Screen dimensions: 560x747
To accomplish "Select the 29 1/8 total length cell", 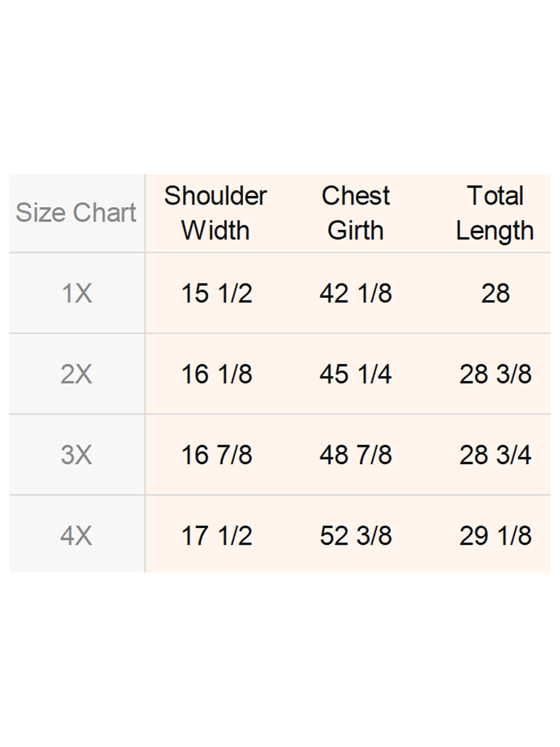I will 495,535.
